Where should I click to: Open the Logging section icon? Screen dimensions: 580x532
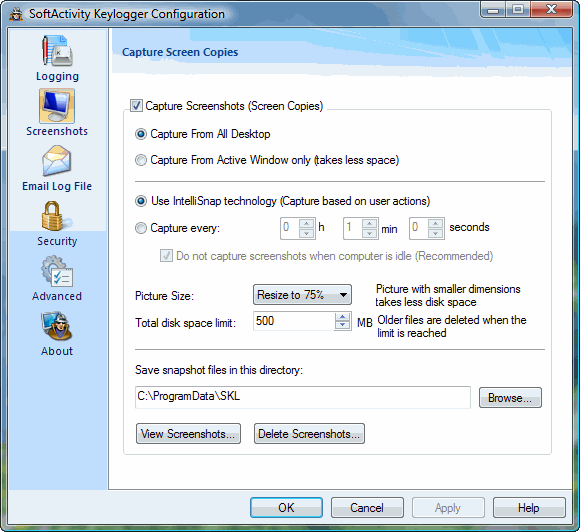pyautogui.click(x=57, y=52)
